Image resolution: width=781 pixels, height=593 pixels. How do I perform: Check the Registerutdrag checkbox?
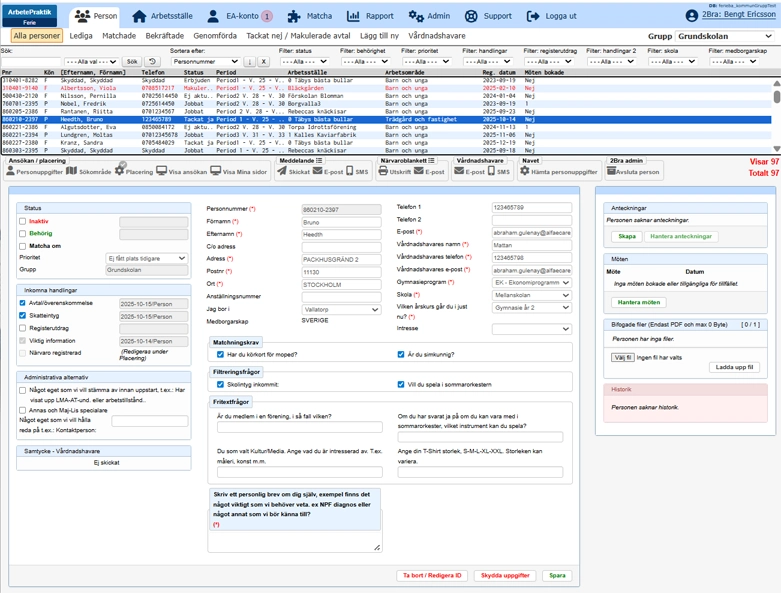22,328
